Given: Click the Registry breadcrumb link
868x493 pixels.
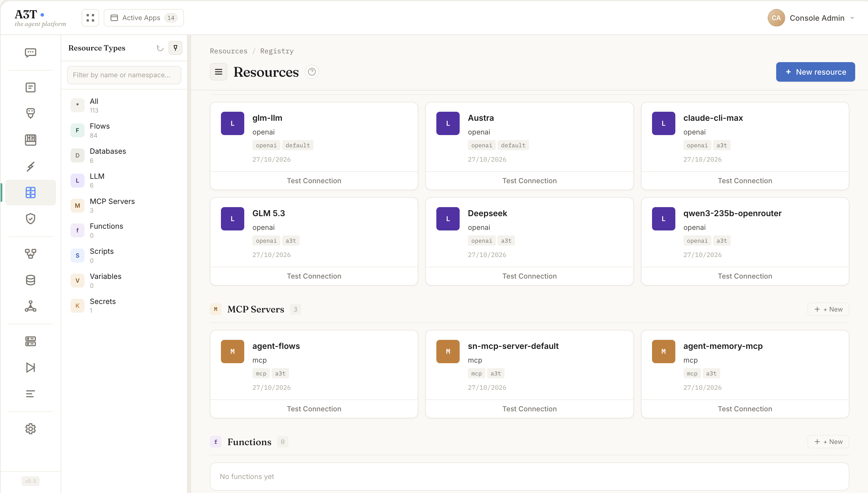Looking at the screenshot, I should click(x=277, y=51).
